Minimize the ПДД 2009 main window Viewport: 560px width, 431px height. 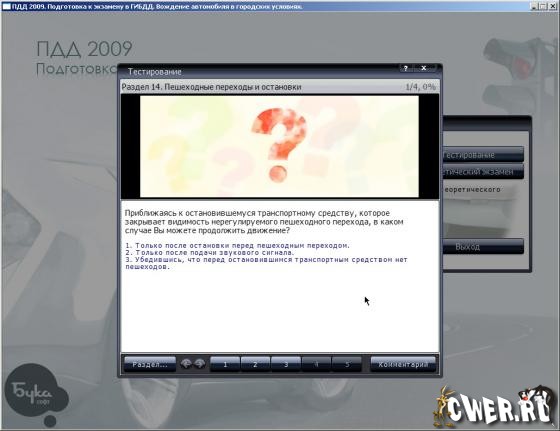(534, 6)
